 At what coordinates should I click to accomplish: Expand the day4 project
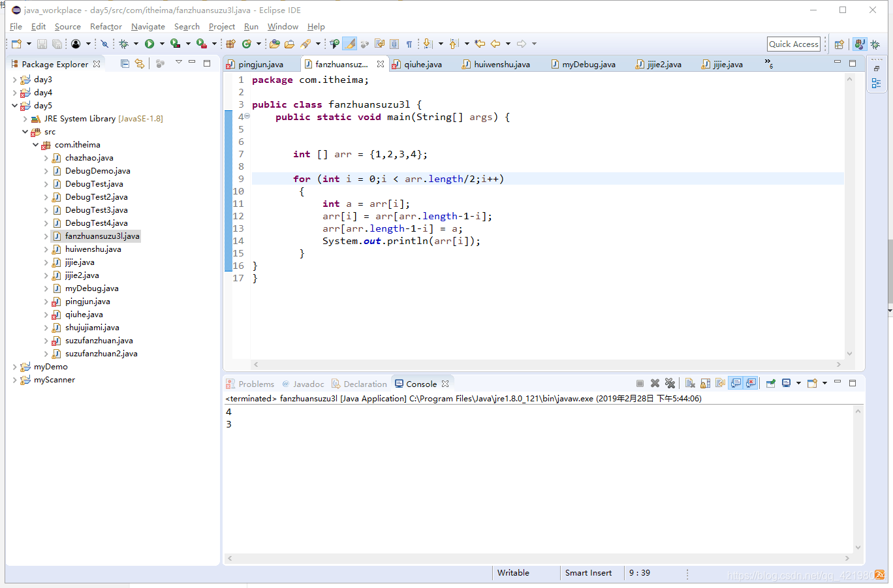(x=14, y=92)
